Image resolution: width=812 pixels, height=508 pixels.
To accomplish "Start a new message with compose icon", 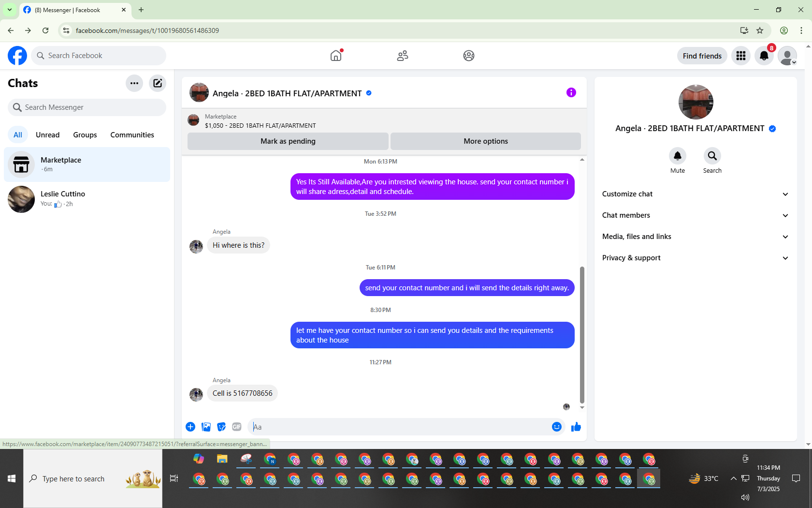I will 158,83.
